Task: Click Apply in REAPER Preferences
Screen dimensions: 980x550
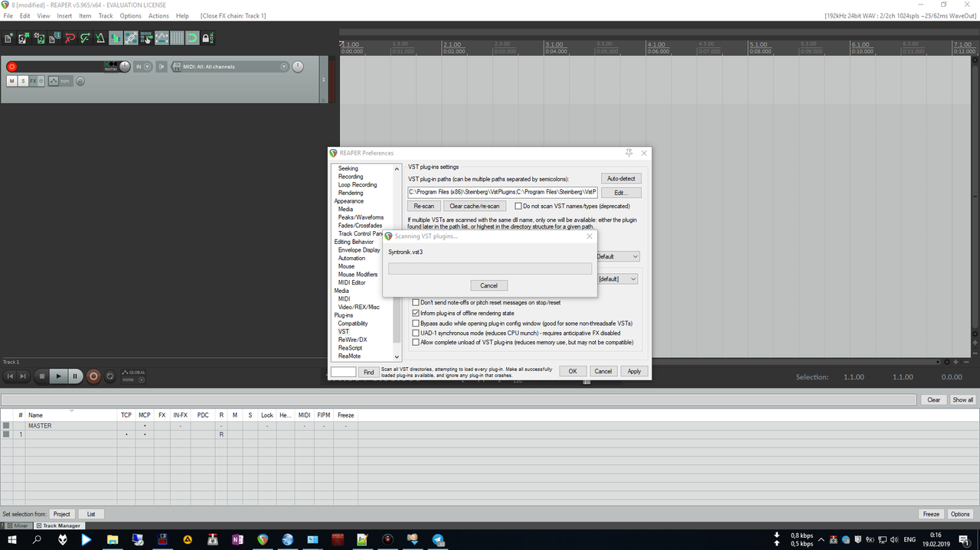Action: tap(634, 371)
